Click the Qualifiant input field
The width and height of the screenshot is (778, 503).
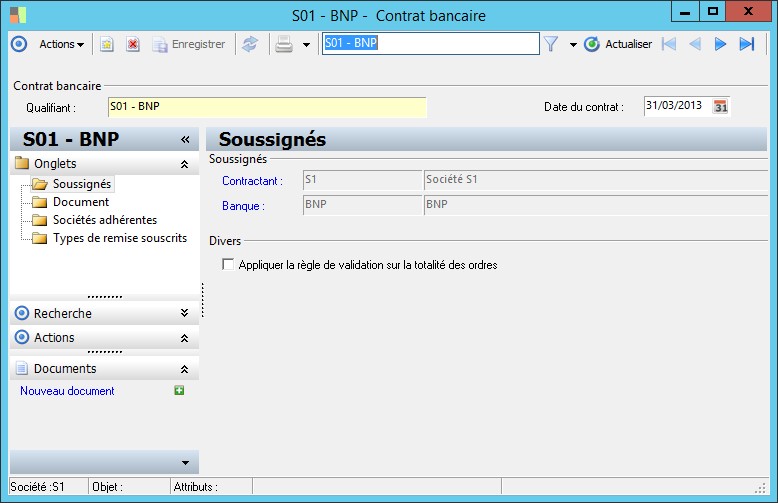click(x=267, y=107)
